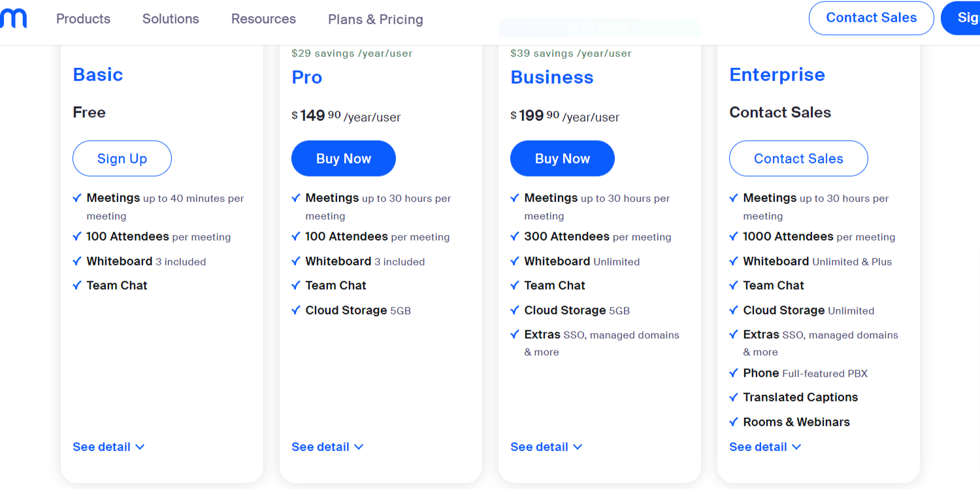Screen dimensions: 980x489
Task: Open the Resources menu
Action: (x=263, y=19)
